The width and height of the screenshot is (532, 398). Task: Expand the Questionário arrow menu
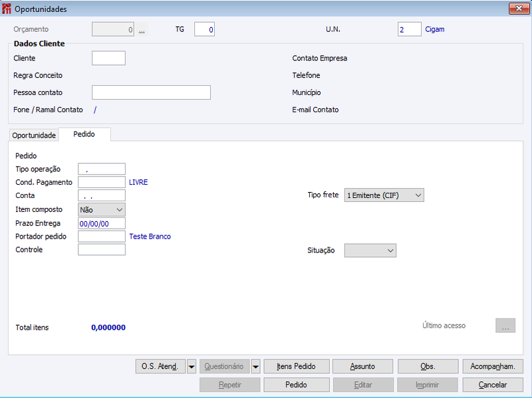(255, 367)
